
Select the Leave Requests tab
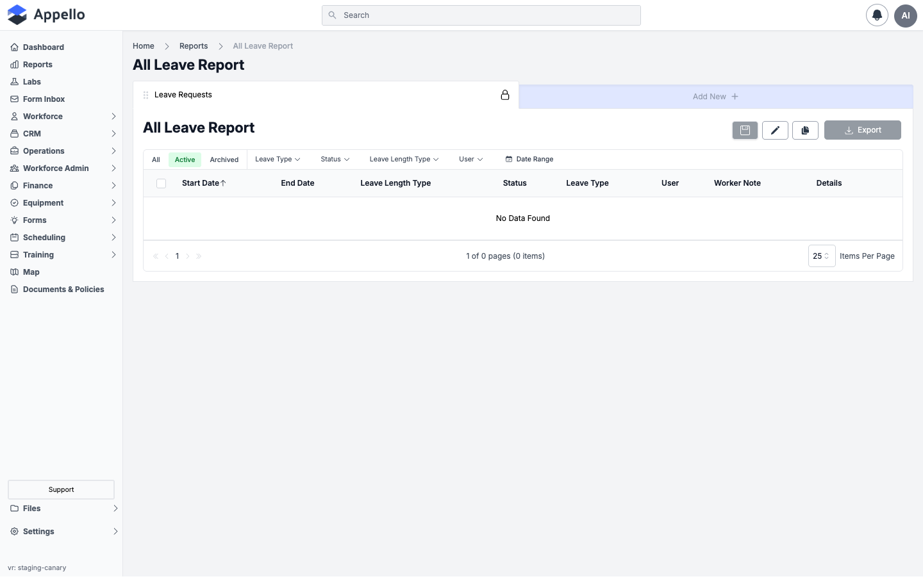(326, 95)
